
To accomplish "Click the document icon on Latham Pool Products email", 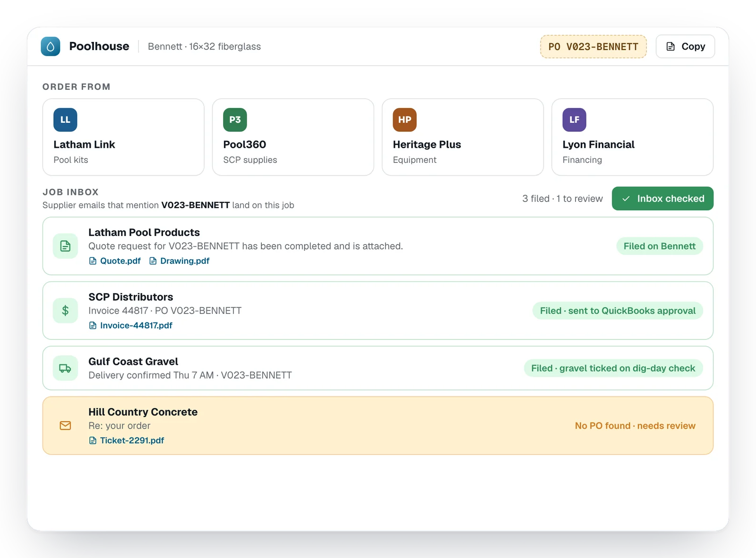I will point(65,246).
